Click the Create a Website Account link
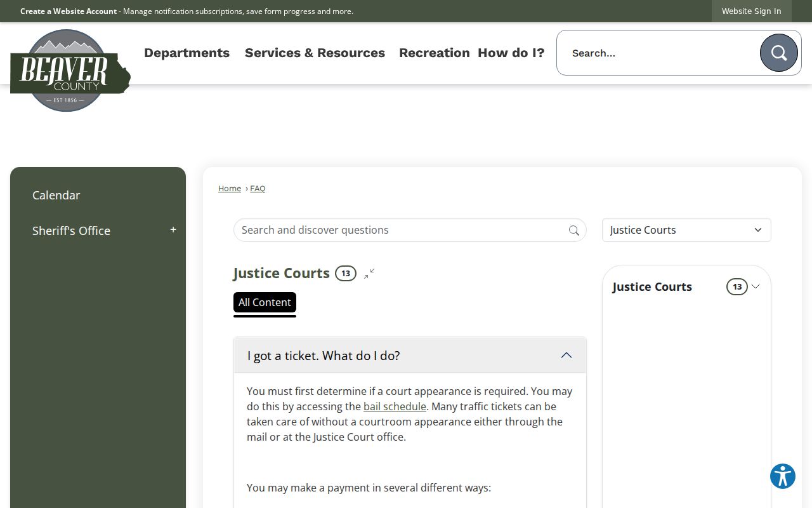 click(x=69, y=11)
